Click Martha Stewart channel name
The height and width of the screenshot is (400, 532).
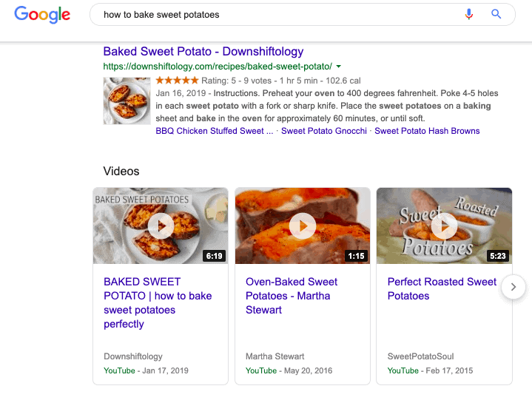point(275,356)
